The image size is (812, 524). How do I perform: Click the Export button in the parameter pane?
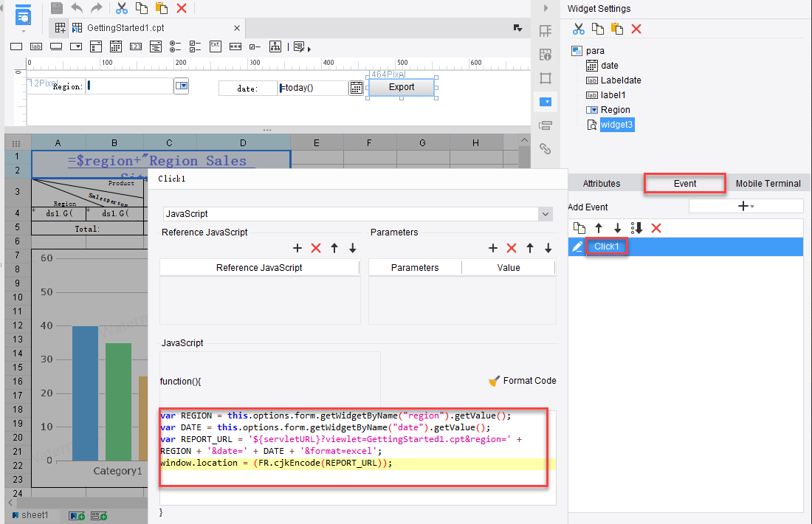click(x=402, y=87)
